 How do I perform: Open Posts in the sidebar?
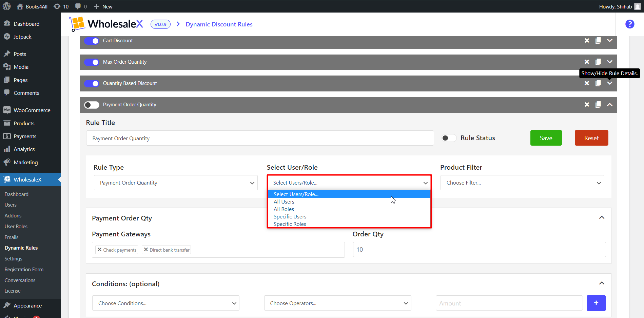pos(20,54)
